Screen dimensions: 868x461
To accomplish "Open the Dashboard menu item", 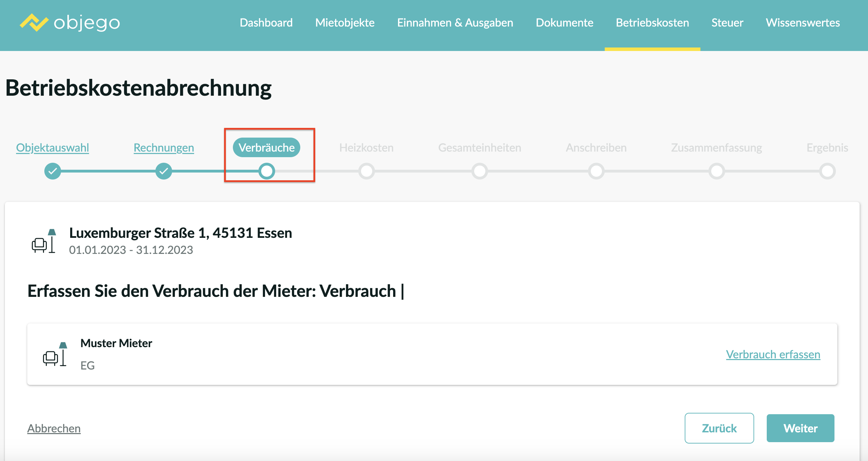I will (x=266, y=23).
